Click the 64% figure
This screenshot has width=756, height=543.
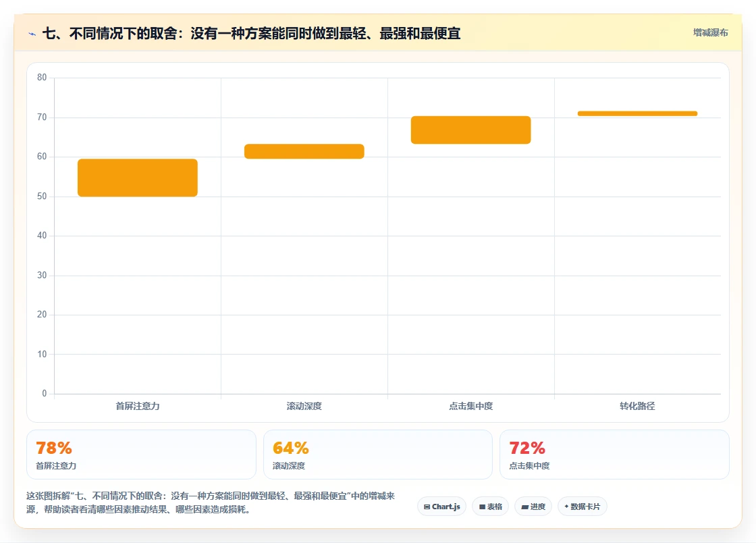point(291,448)
